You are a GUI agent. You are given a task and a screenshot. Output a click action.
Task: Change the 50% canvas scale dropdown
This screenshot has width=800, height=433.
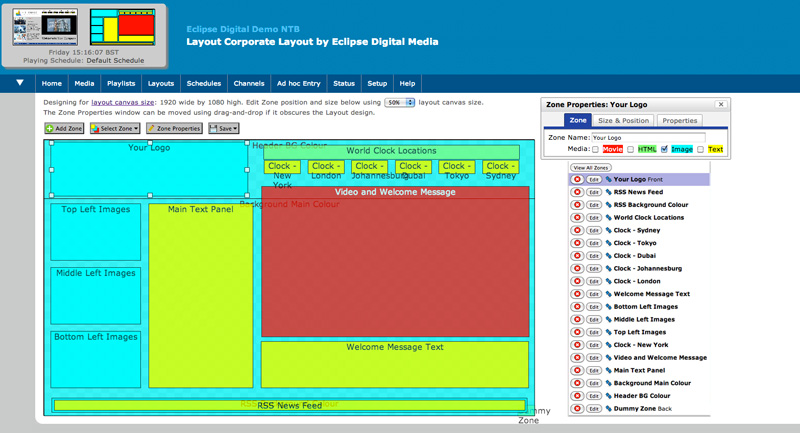click(x=399, y=103)
